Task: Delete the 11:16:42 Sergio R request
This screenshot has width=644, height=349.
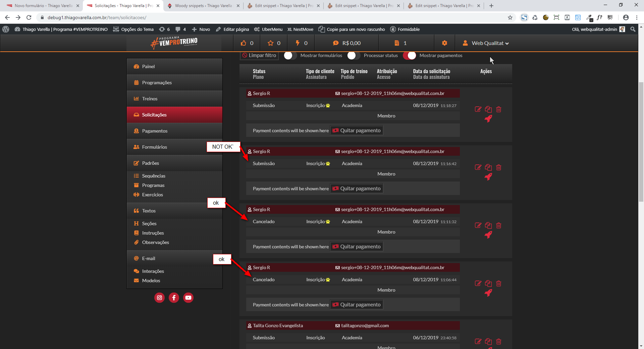Action: [499, 167]
